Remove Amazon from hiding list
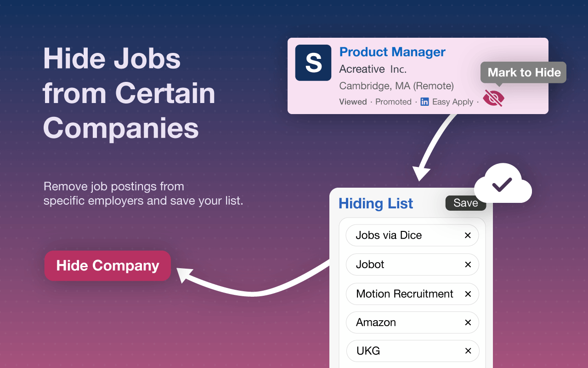Image resolution: width=588 pixels, height=368 pixels. 468,322
